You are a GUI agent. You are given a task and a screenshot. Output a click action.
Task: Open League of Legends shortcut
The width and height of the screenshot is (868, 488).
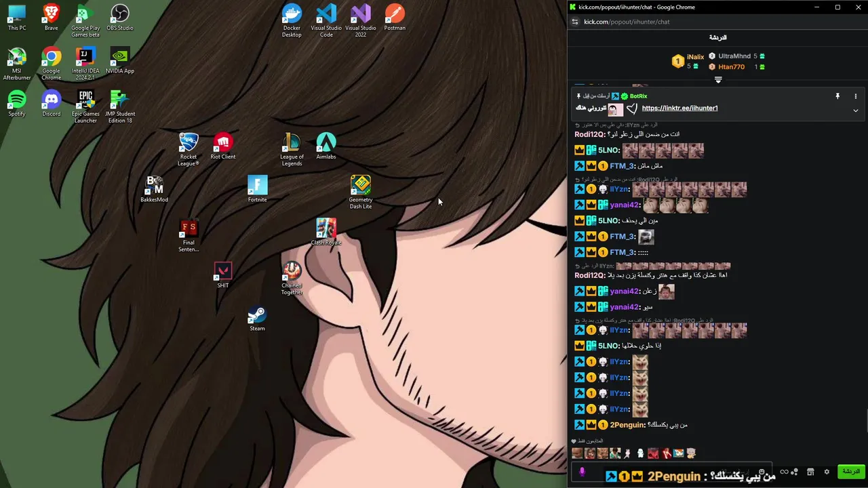click(292, 150)
